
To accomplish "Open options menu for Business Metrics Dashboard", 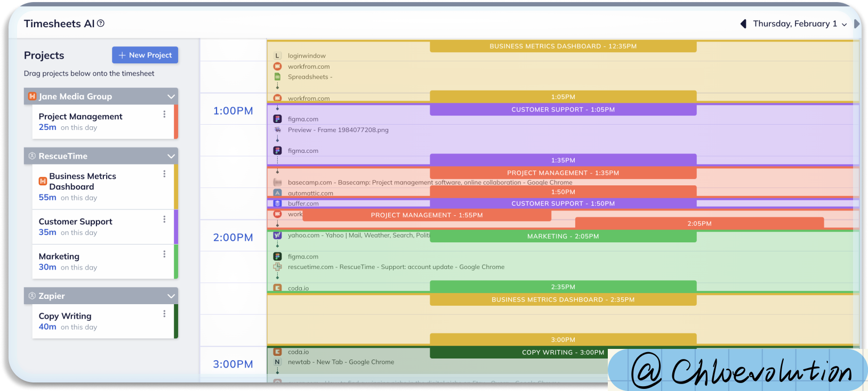I will pyautogui.click(x=164, y=174).
